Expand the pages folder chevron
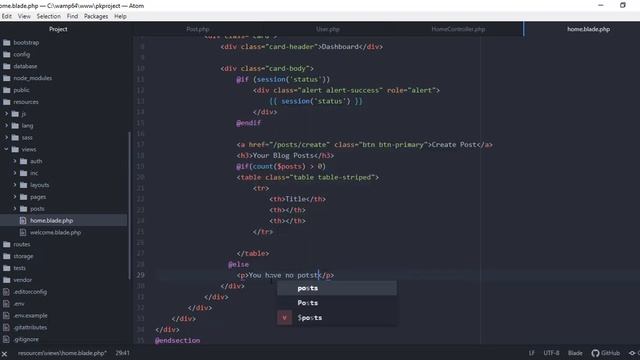The width and height of the screenshot is (640, 360). 15,197
